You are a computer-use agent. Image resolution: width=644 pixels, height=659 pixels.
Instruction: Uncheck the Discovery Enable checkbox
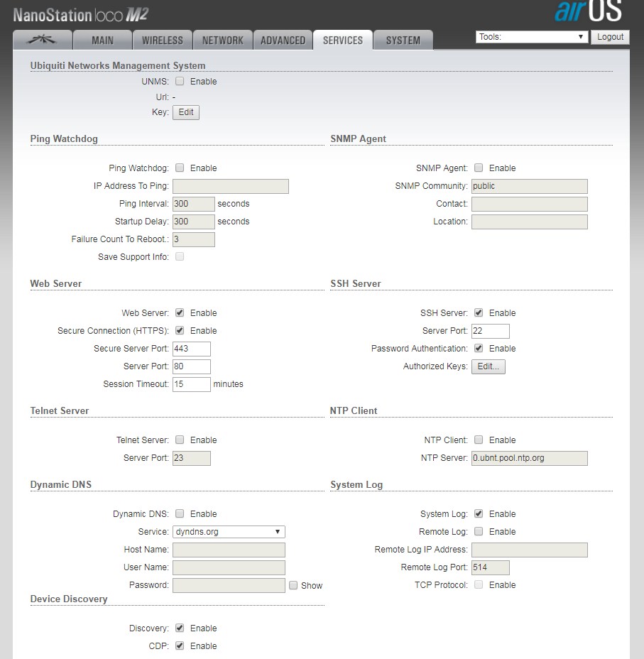click(x=180, y=628)
